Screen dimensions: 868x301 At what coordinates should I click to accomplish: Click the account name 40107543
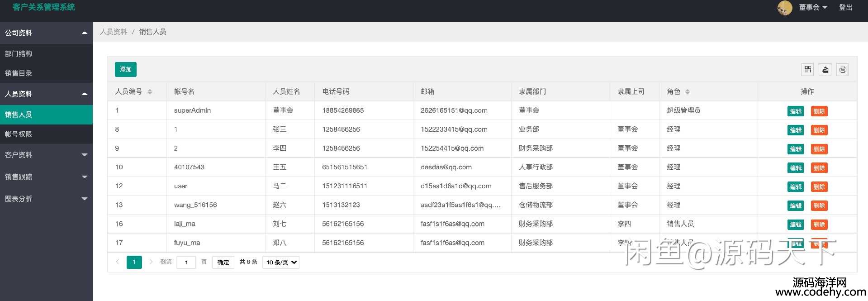pos(189,167)
